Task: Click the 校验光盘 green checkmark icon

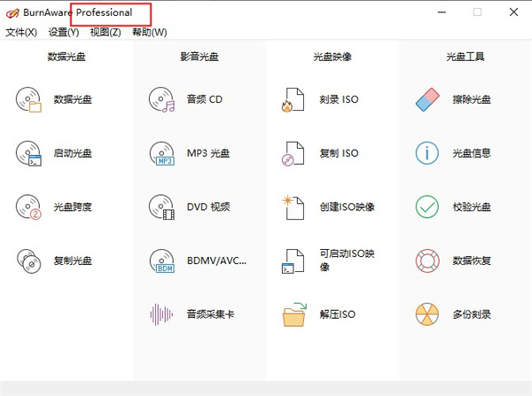Action: click(x=427, y=206)
